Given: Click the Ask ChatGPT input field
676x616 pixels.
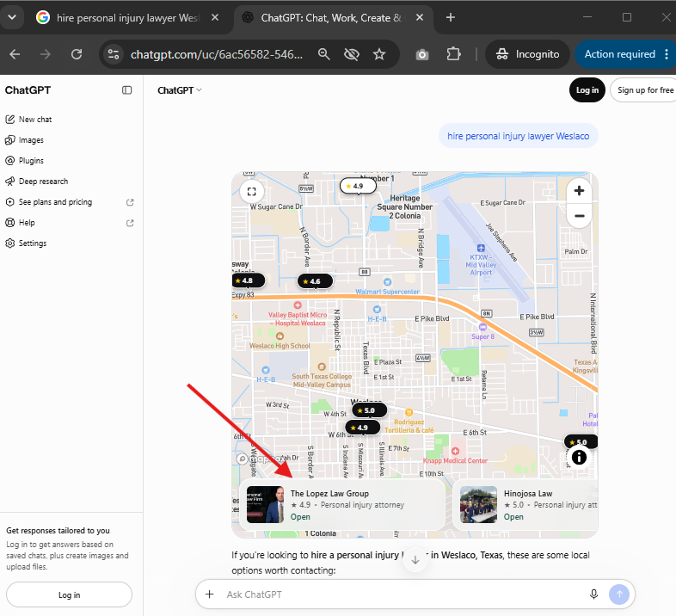Looking at the screenshot, I should (401, 594).
